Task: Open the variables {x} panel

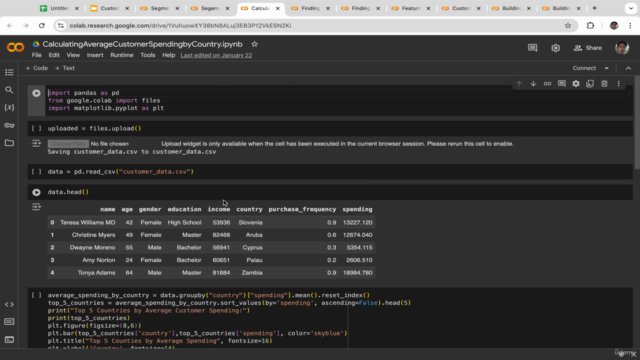Action: [x=9, y=107]
